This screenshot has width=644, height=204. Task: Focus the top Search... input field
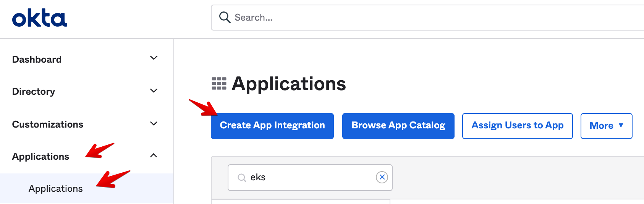point(420,18)
